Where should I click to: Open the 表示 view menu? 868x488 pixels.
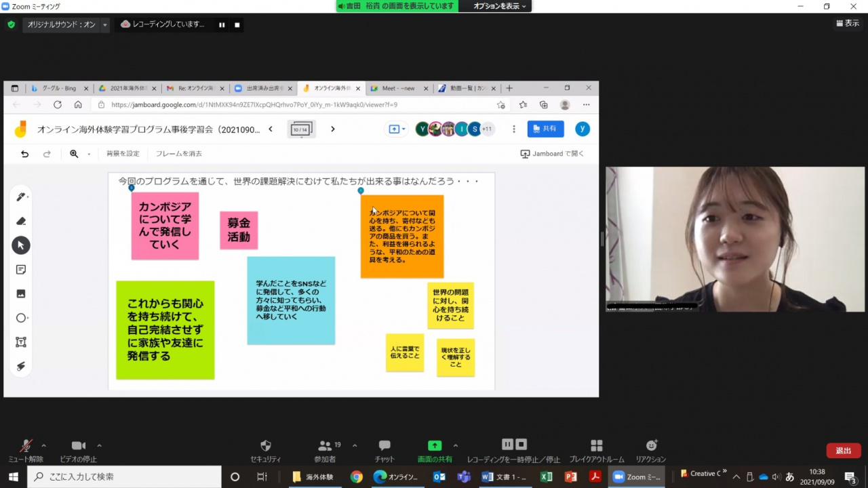(x=848, y=24)
